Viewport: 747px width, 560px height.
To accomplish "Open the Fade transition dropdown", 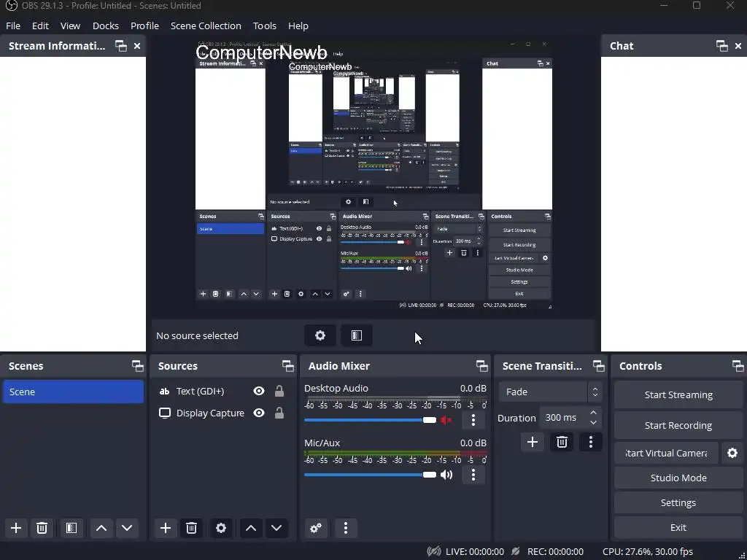I will [x=550, y=392].
